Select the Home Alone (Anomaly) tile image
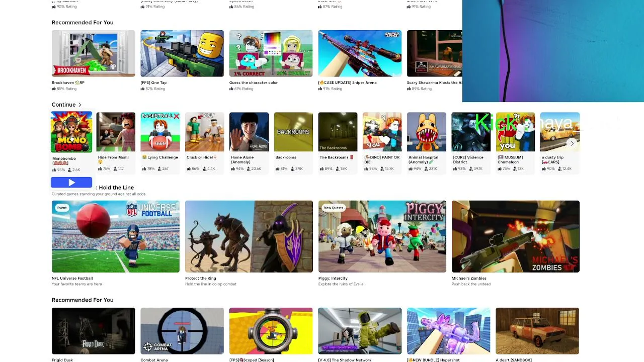The height and width of the screenshot is (362, 644). tap(249, 132)
